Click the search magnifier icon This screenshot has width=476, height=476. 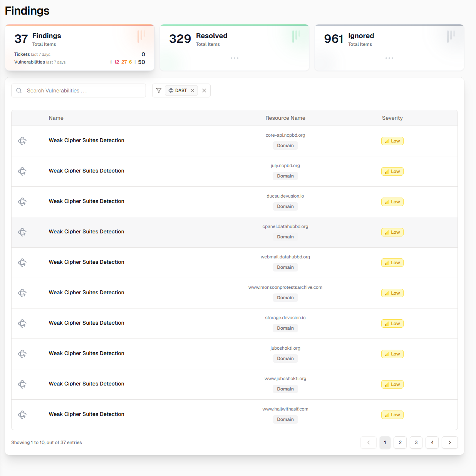[19, 90]
